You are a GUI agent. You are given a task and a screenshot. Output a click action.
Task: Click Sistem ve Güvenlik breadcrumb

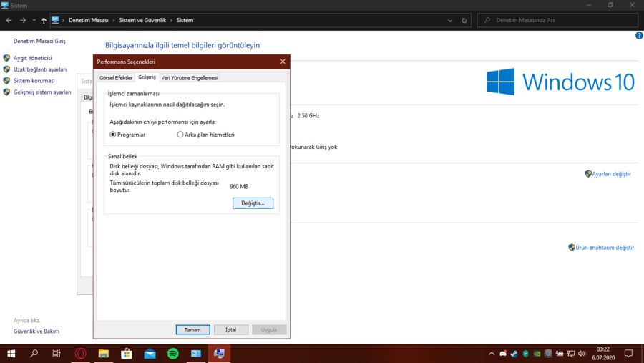point(142,20)
